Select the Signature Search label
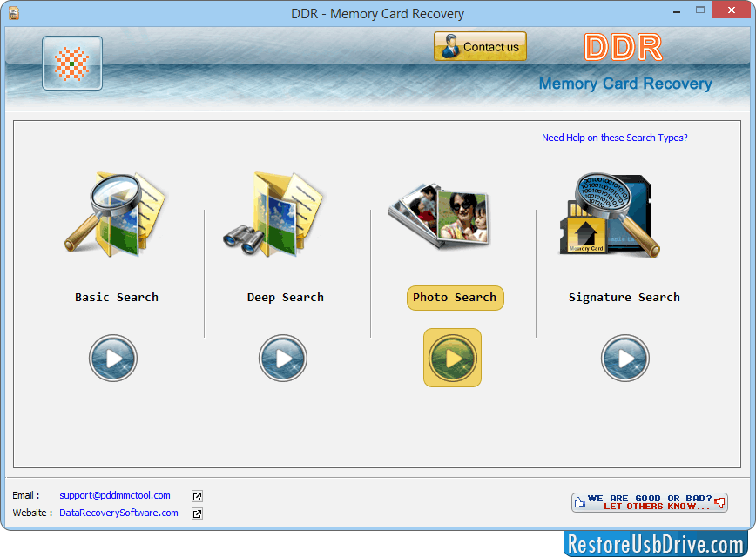Screen dimensions: 756x557 point(624,298)
